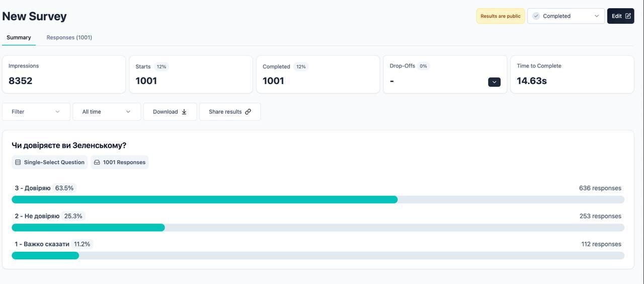Switch to the Responses (1001) tab

click(69, 37)
